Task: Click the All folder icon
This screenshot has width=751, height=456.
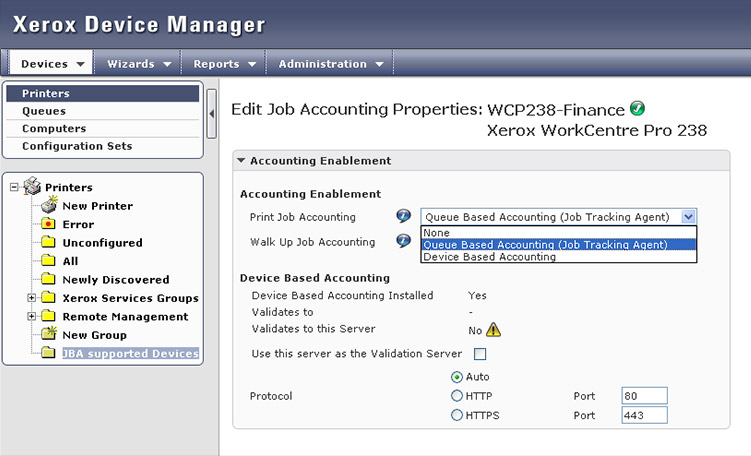Action: click(48, 261)
